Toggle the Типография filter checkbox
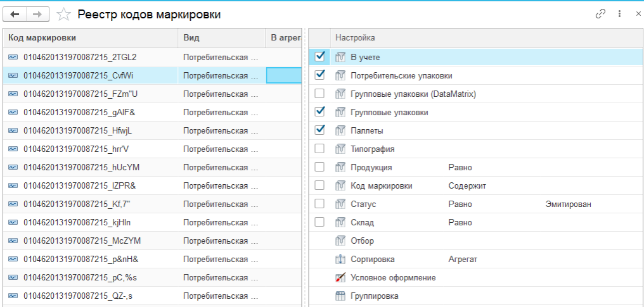The image size is (644, 307). pos(320,149)
